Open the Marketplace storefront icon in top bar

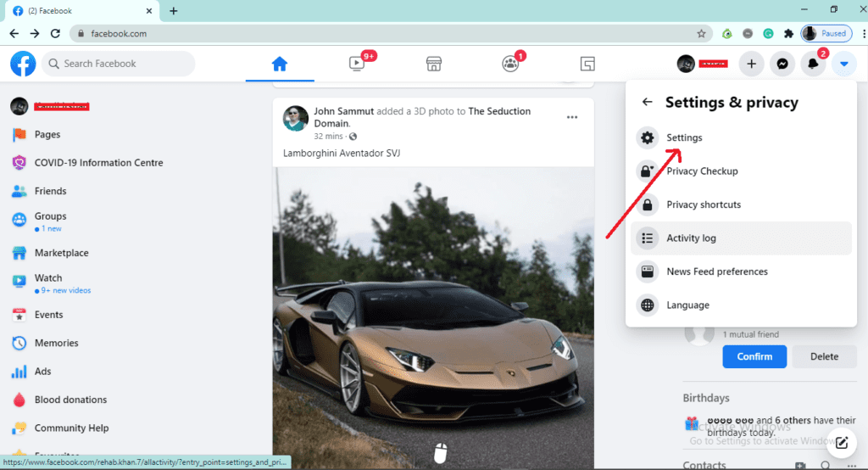point(434,64)
